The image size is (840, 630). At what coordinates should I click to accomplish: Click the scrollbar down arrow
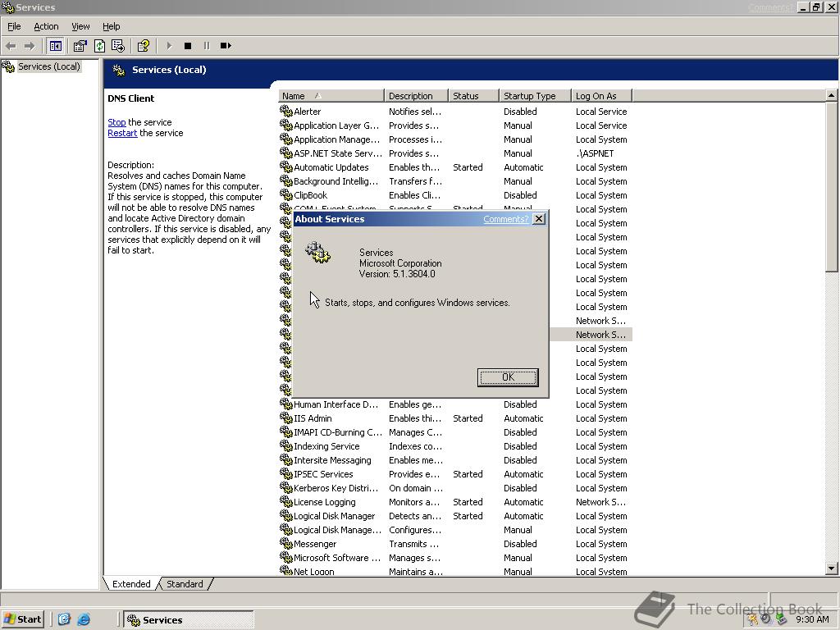pos(832,568)
